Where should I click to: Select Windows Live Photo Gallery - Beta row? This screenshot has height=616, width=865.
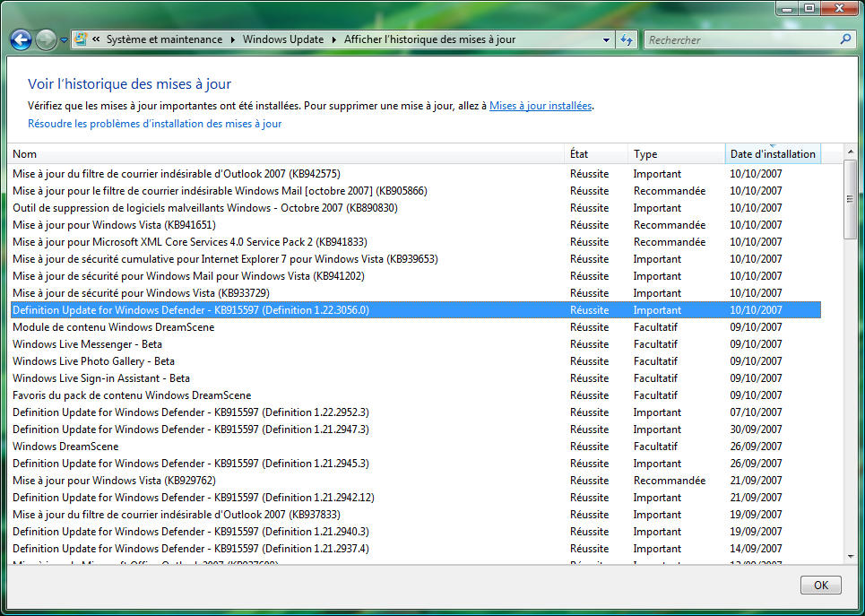(93, 361)
